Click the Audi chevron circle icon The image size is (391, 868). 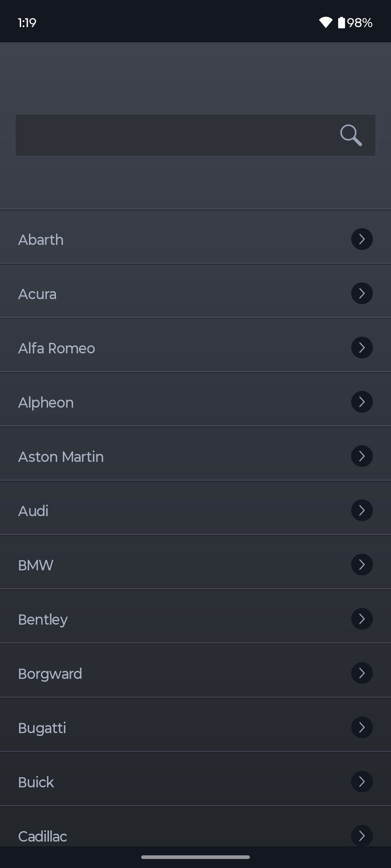click(x=362, y=510)
